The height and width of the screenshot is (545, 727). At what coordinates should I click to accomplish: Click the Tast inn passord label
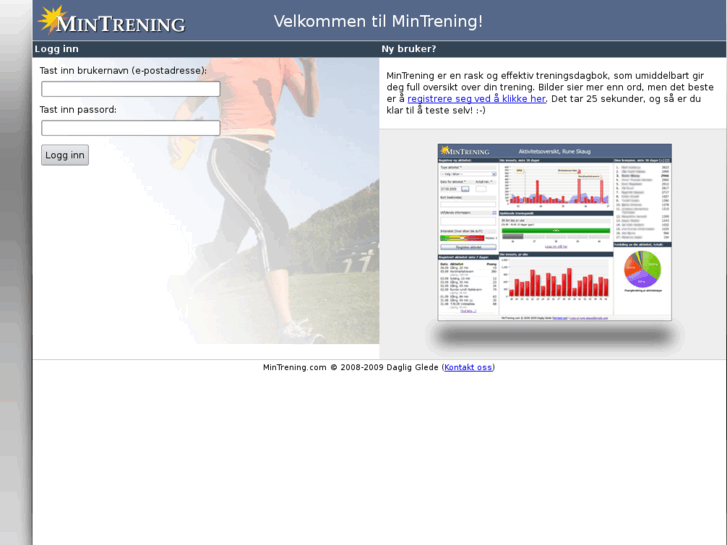click(x=78, y=110)
